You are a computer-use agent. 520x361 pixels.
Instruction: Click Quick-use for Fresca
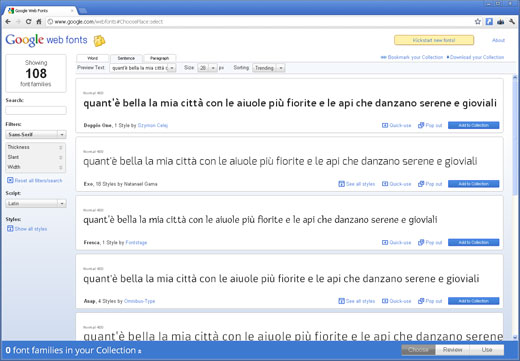(x=396, y=242)
